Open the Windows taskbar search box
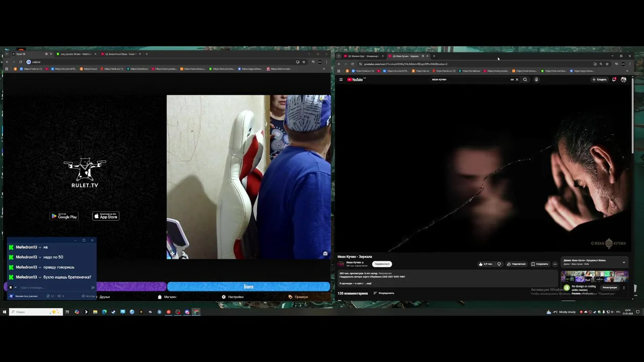Screen dimensions: 644x362 [36, 312]
